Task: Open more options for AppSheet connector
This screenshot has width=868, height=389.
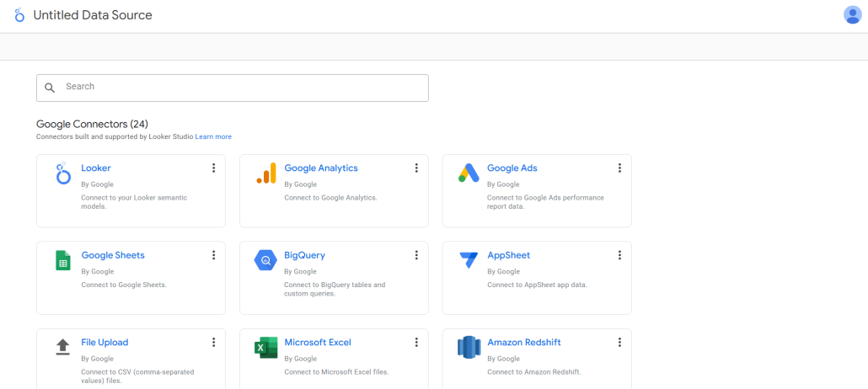Action: tap(619, 255)
